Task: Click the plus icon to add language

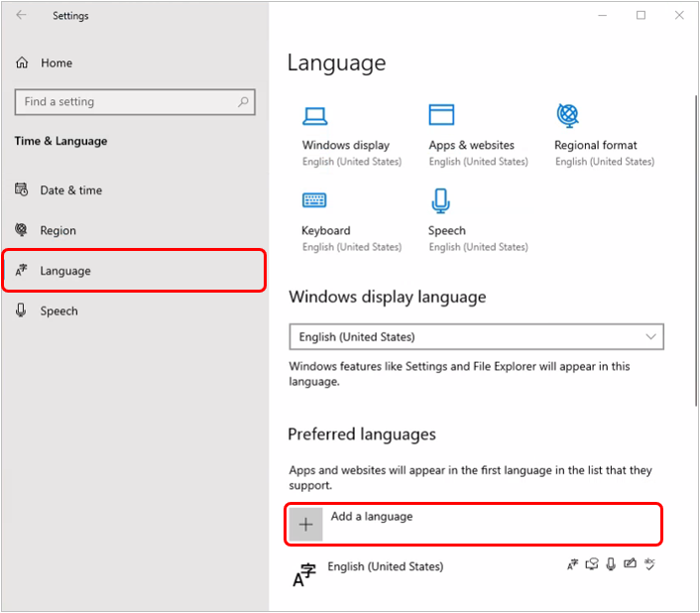Action: point(305,524)
